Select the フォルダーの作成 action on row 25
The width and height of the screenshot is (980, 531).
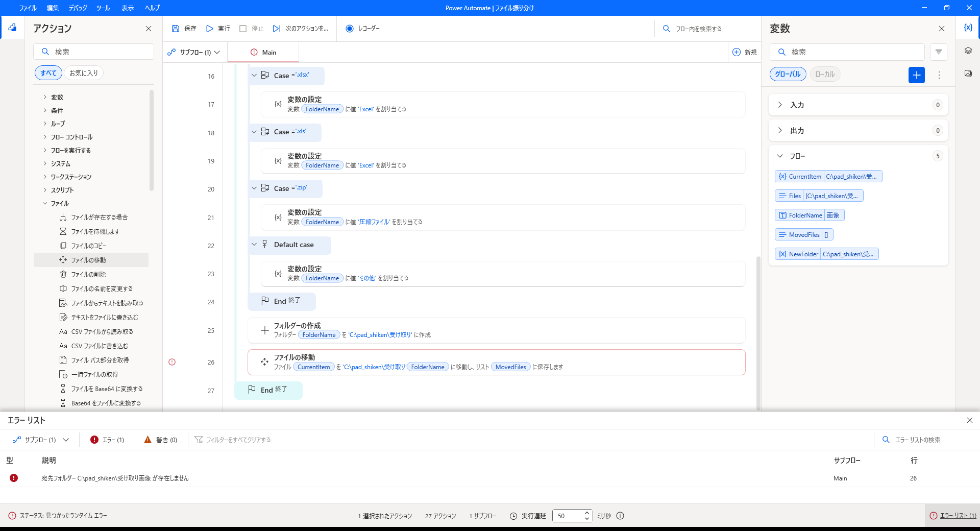click(496, 330)
